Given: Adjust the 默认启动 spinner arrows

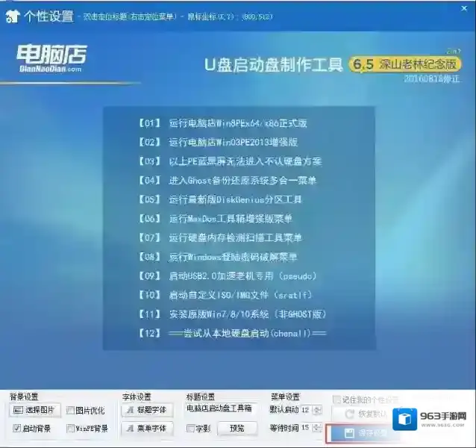Looking at the screenshot, I should [x=318, y=410].
